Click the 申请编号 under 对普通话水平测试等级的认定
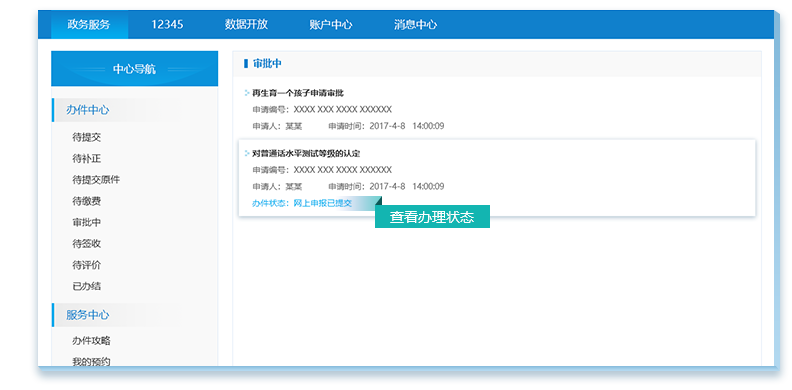Viewport: 792px width, 390px height. click(x=322, y=170)
